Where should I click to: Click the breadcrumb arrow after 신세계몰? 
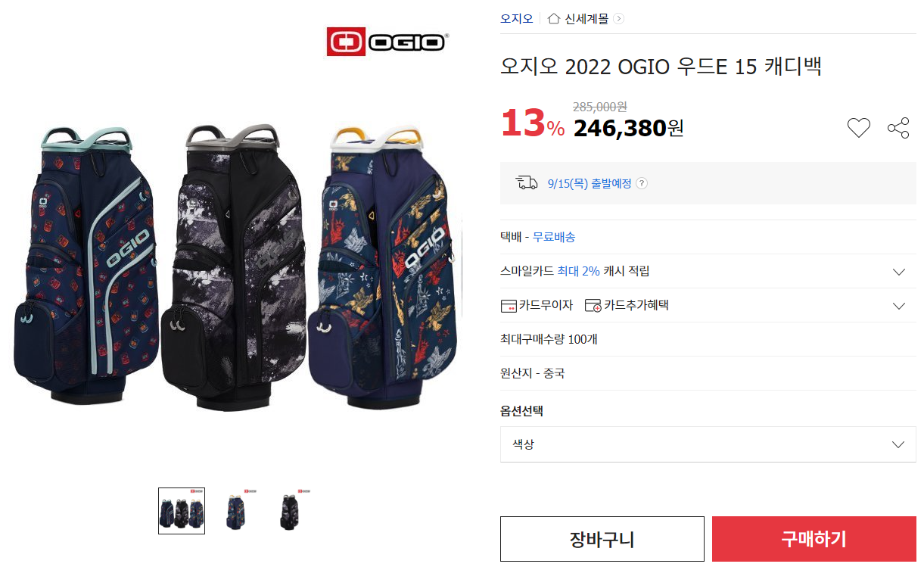click(x=619, y=19)
